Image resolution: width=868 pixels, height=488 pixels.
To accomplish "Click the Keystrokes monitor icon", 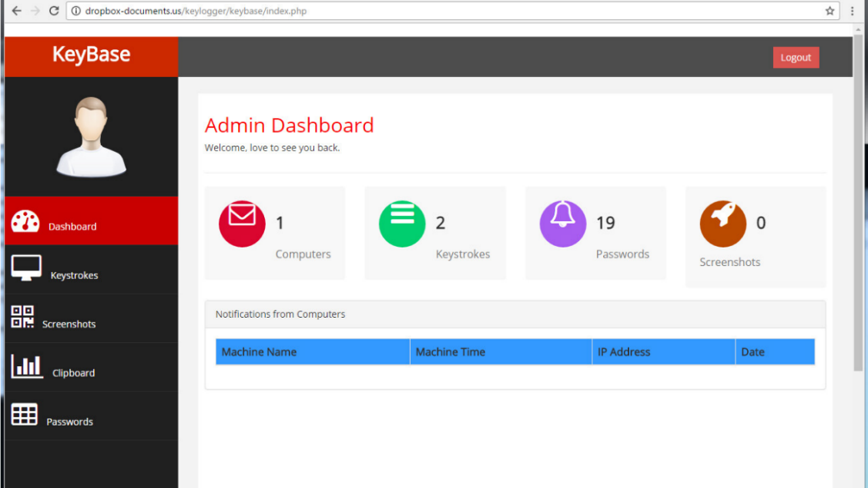I will coord(26,268).
